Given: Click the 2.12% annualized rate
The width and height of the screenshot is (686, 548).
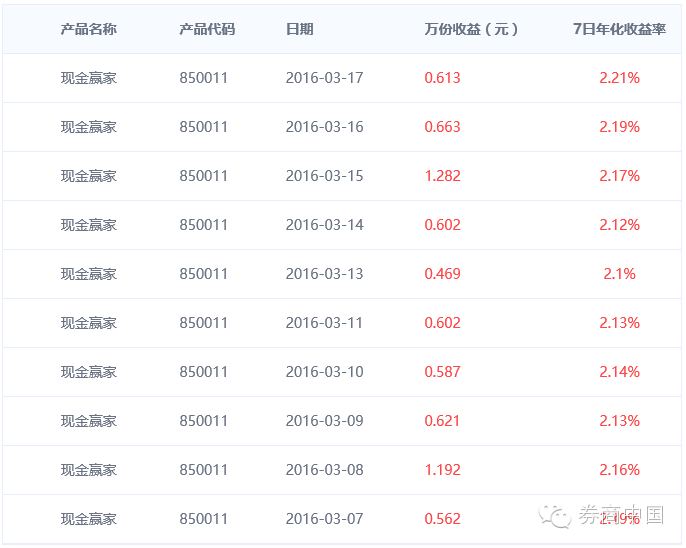Looking at the screenshot, I should coord(619,225).
